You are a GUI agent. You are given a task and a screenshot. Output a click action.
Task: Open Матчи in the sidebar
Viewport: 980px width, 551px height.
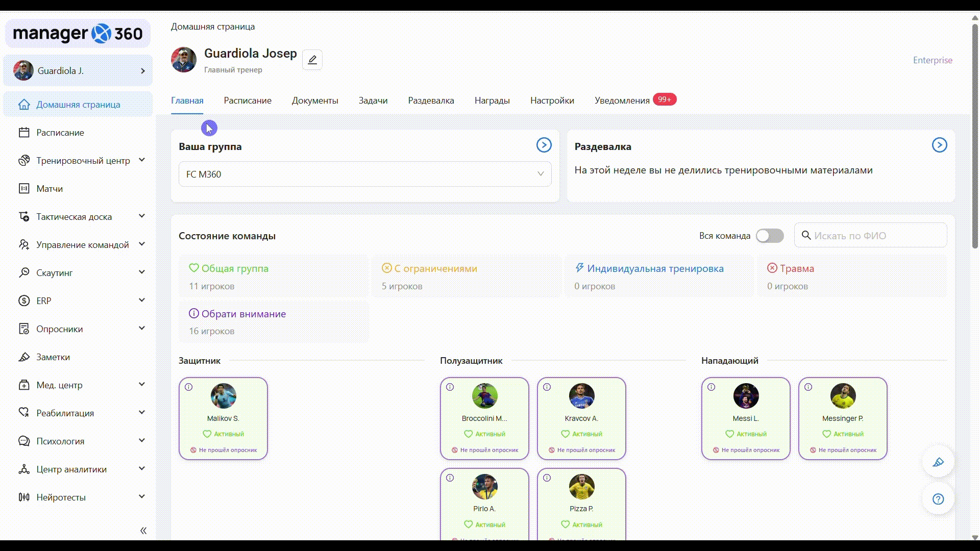point(50,189)
